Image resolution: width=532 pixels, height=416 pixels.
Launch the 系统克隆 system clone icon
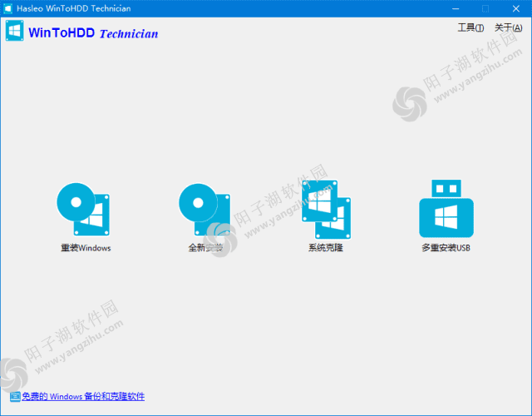pos(326,210)
